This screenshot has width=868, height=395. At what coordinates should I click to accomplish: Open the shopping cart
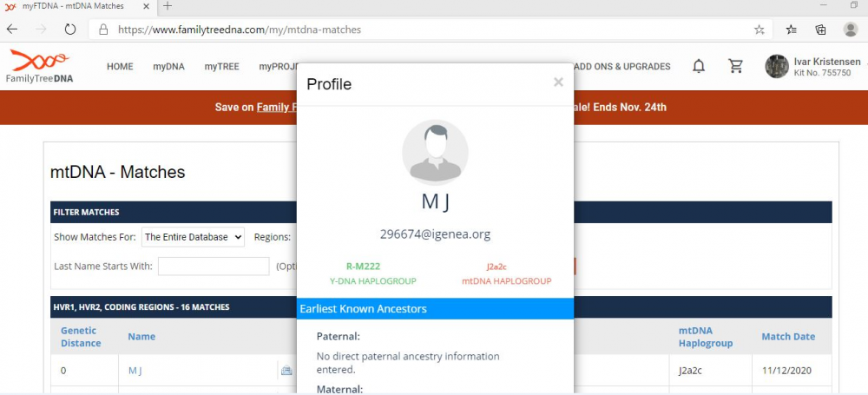tap(736, 67)
